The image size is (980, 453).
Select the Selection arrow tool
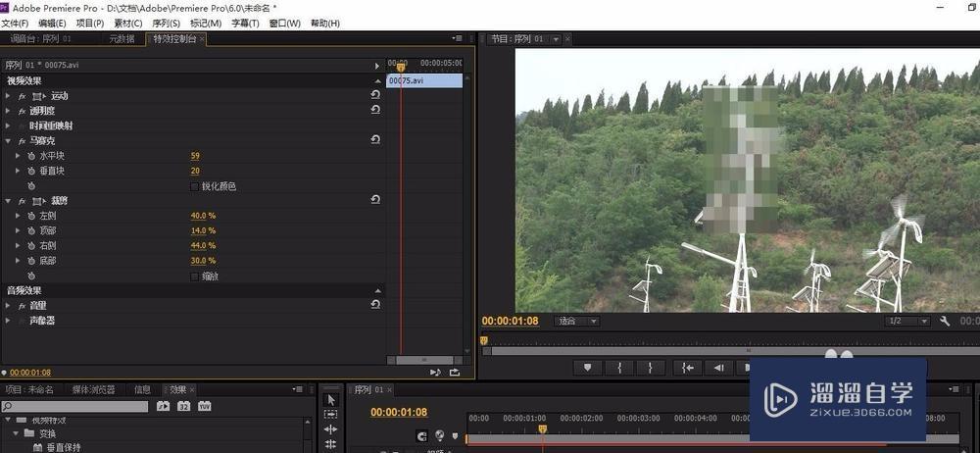click(x=330, y=399)
